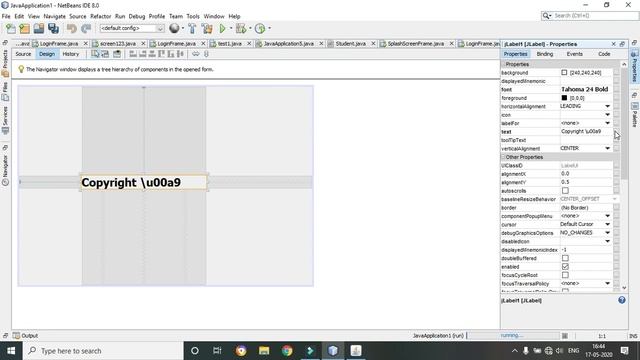Close the test1.java tab
The width and height of the screenshot is (640, 360).
click(x=249, y=43)
